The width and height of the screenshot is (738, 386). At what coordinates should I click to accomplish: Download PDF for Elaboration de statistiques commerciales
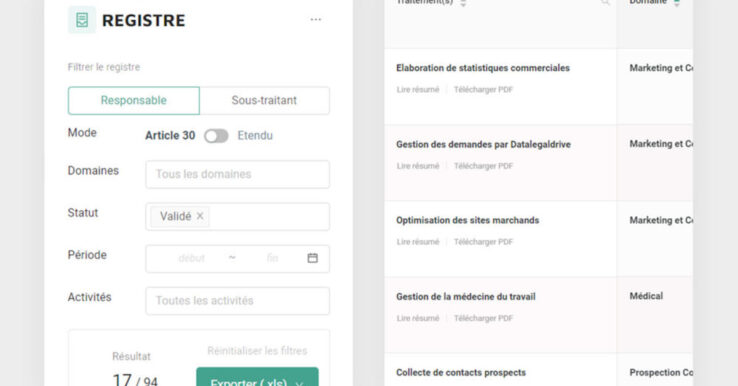pyautogui.click(x=483, y=89)
